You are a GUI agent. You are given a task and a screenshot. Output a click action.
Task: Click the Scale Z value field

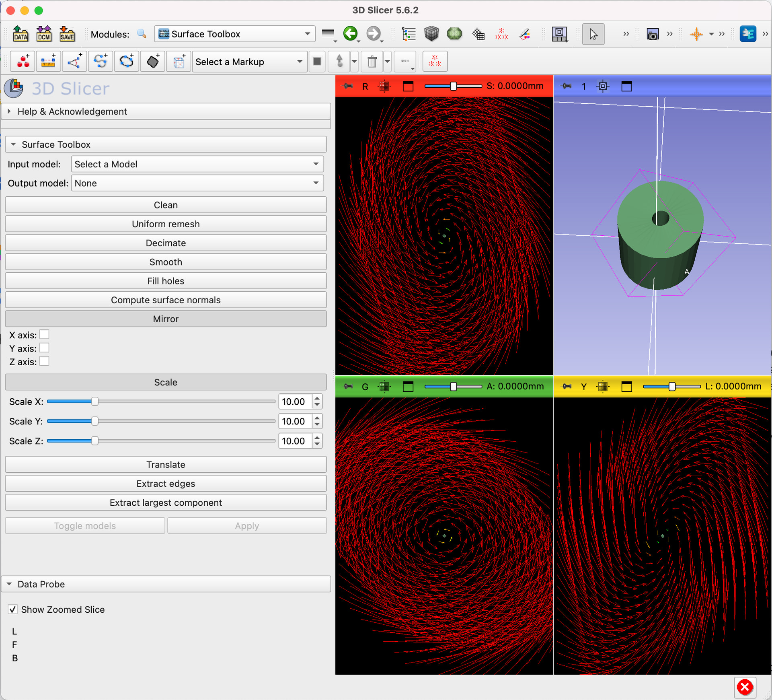294,441
